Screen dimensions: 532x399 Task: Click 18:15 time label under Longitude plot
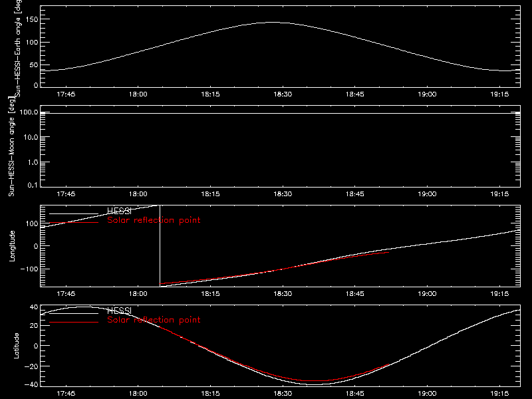210,294
